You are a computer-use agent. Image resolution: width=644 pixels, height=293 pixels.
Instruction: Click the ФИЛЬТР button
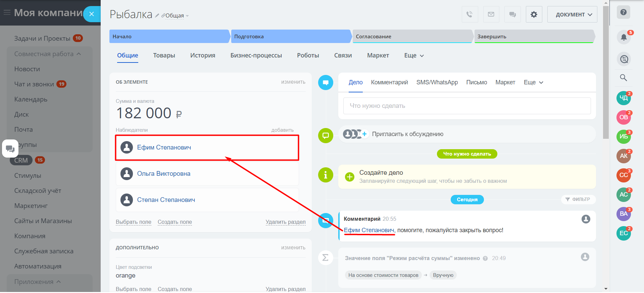(578, 199)
